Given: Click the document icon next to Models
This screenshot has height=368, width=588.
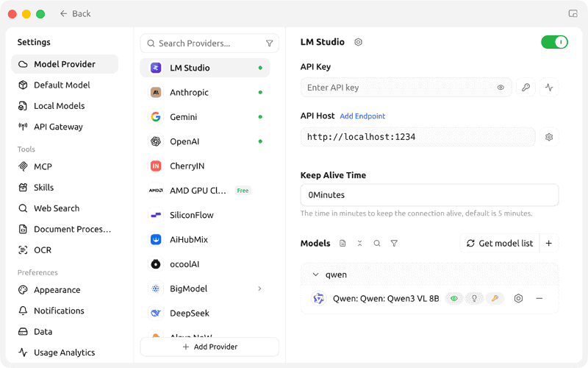Looking at the screenshot, I should [343, 244].
